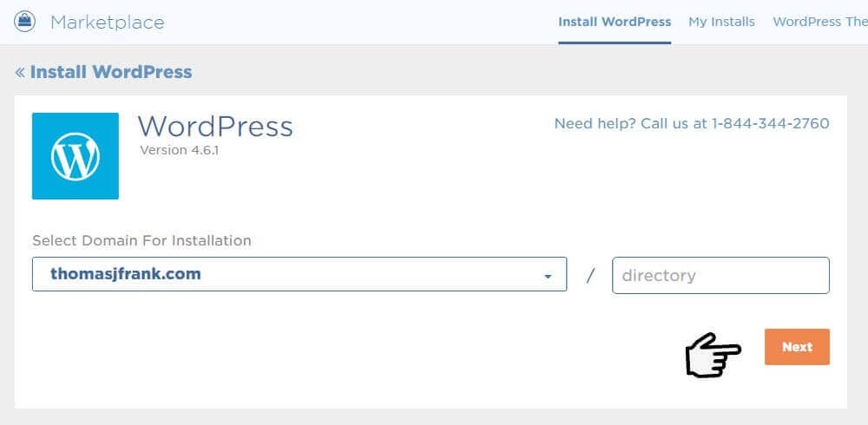Click the dropdown arrow in the domain selector
This screenshot has height=425, width=868.
[x=548, y=276]
